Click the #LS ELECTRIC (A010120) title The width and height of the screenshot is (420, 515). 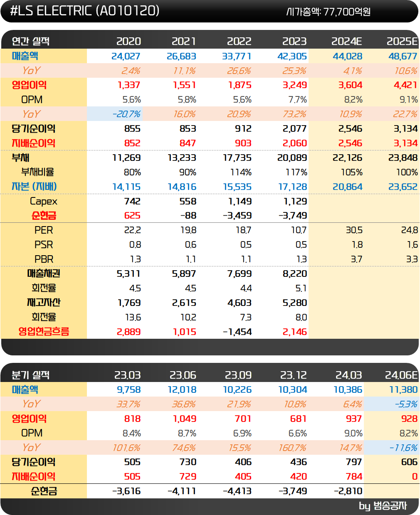(x=84, y=11)
